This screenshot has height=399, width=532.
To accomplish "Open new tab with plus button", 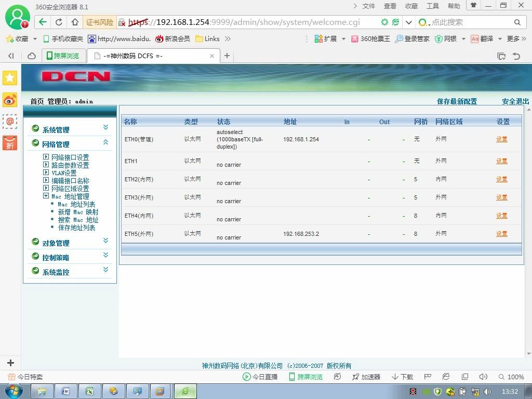I will coord(227,56).
